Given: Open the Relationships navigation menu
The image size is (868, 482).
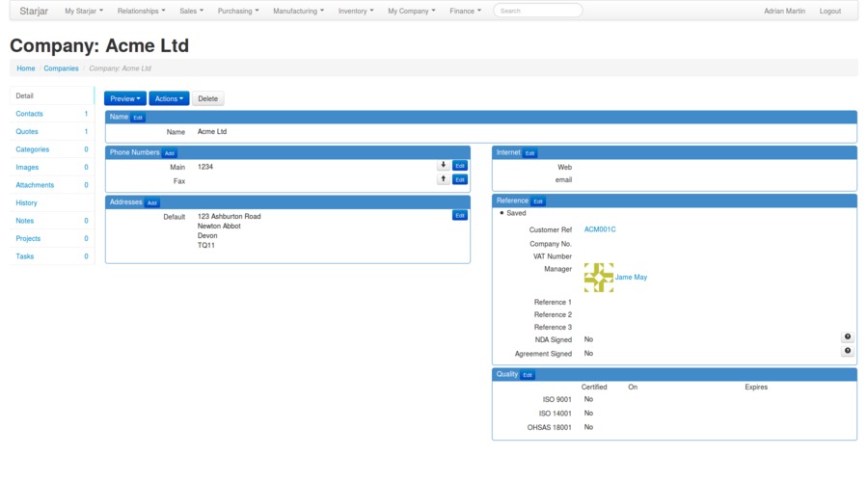Looking at the screenshot, I should coord(141,11).
